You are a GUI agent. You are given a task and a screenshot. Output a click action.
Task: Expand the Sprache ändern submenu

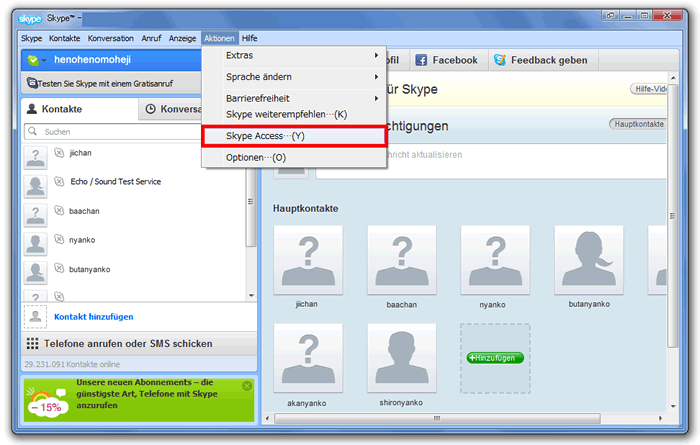coord(294,77)
